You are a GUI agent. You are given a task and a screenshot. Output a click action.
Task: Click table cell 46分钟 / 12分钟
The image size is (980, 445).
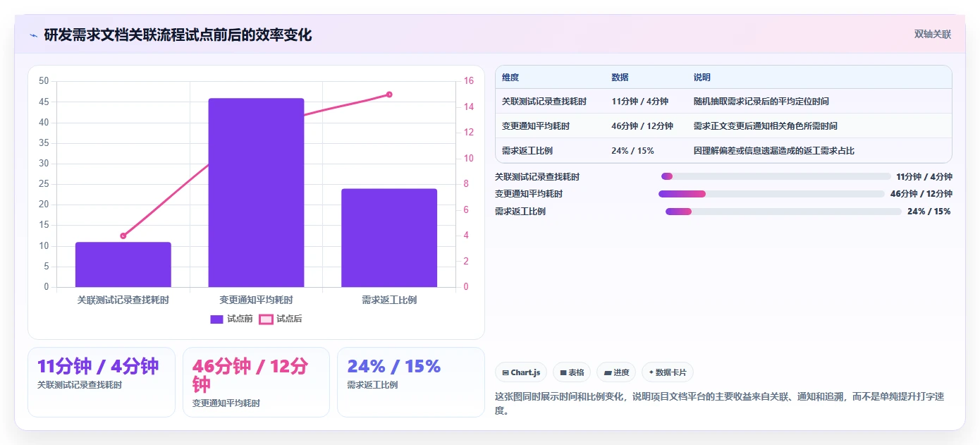[642, 126]
